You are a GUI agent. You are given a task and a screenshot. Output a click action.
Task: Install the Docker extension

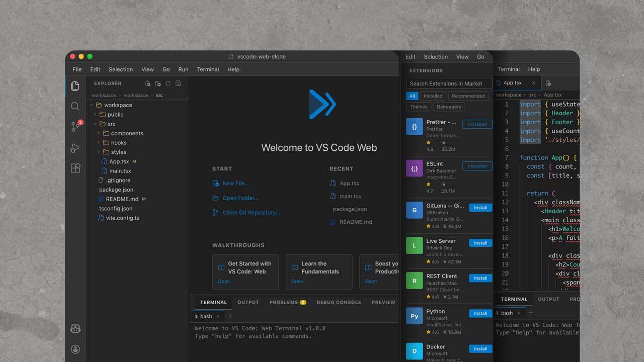[480, 348]
